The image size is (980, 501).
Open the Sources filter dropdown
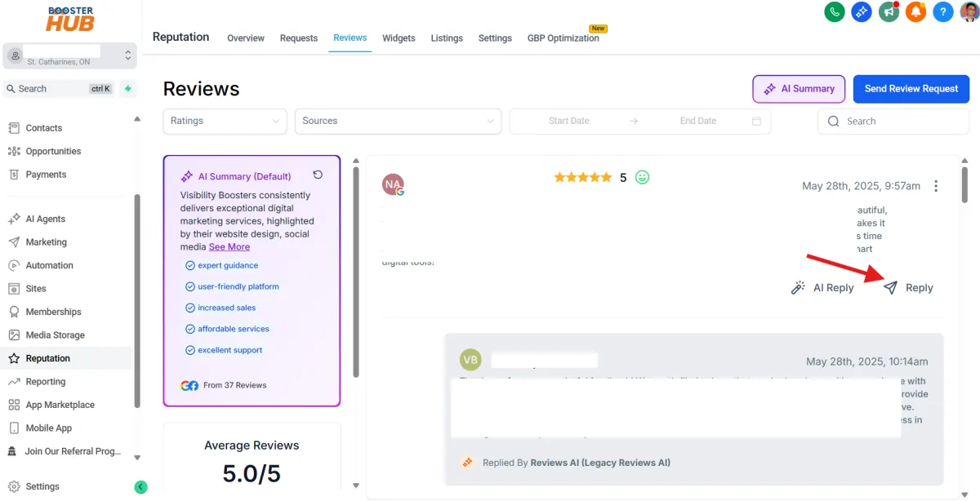click(x=398, y=121)
